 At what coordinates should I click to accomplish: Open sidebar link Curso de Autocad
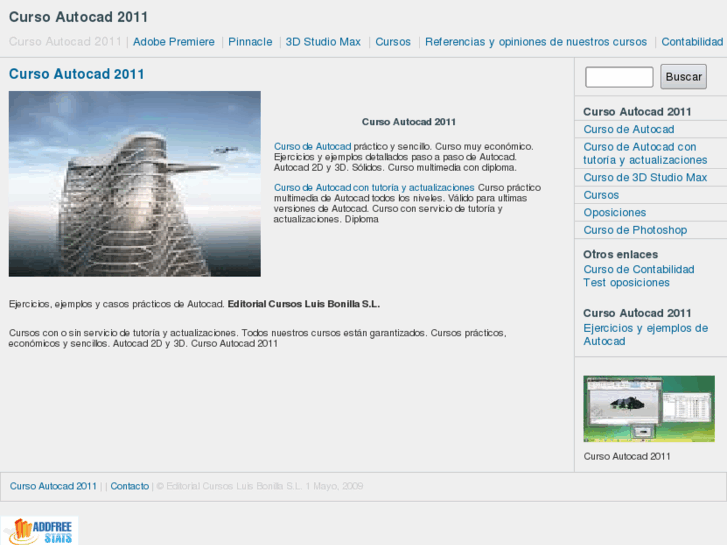(629, 129)
